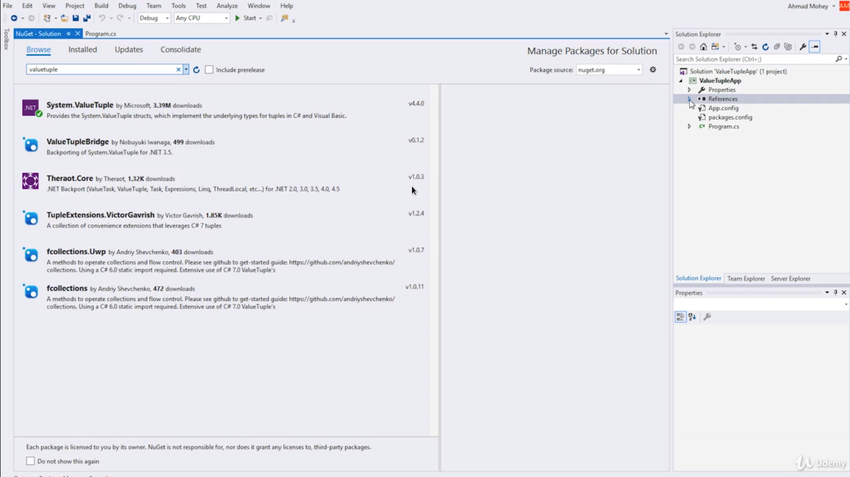Click the Save icon in the toolbar
This screenshot has height=477, width=850.
[75, 18]
